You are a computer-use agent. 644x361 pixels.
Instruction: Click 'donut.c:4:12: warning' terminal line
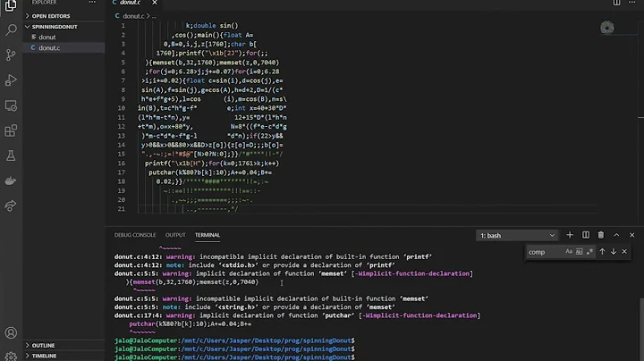(273, 256)
